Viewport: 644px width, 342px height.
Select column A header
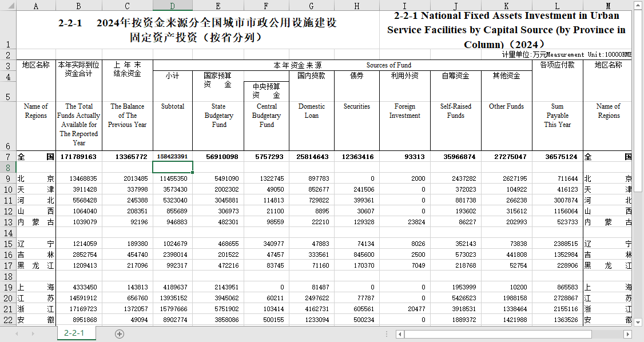[35, 5]
